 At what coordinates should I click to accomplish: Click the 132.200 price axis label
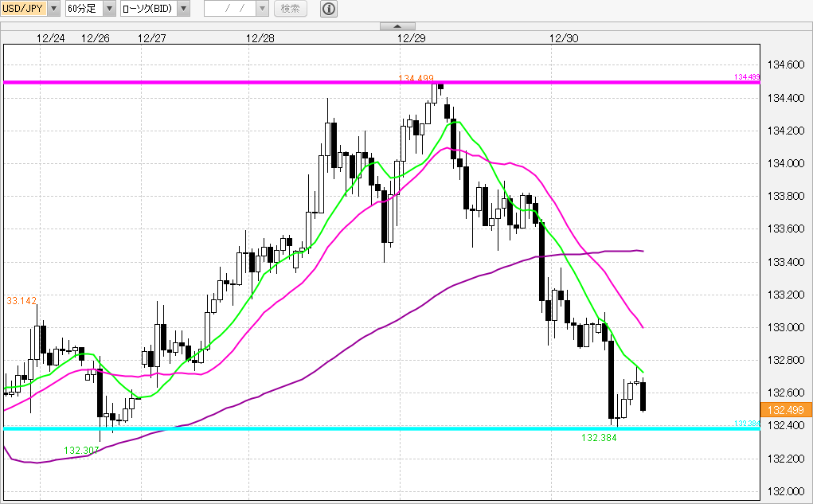point(786,459)
